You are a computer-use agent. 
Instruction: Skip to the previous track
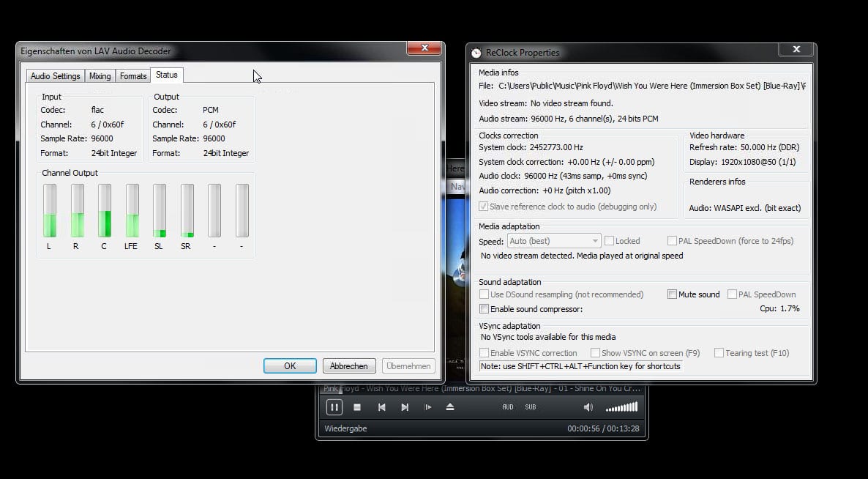point(381,407)
